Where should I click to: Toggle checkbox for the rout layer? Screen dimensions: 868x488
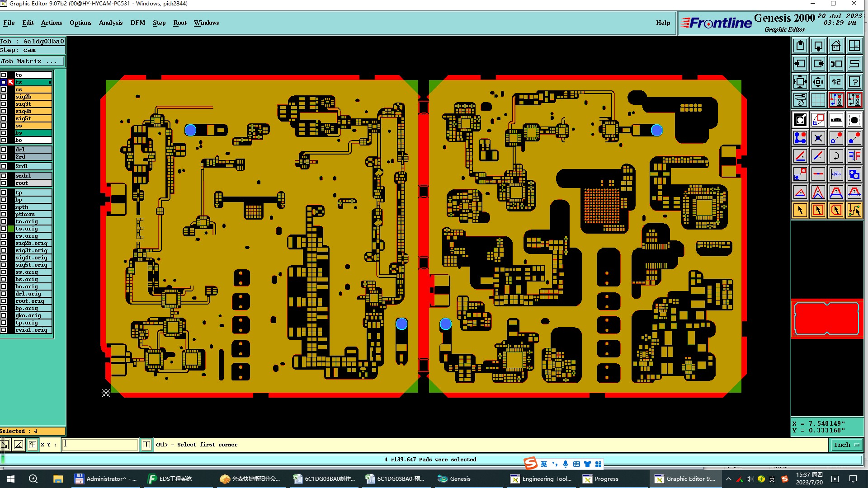click(4, 183)
